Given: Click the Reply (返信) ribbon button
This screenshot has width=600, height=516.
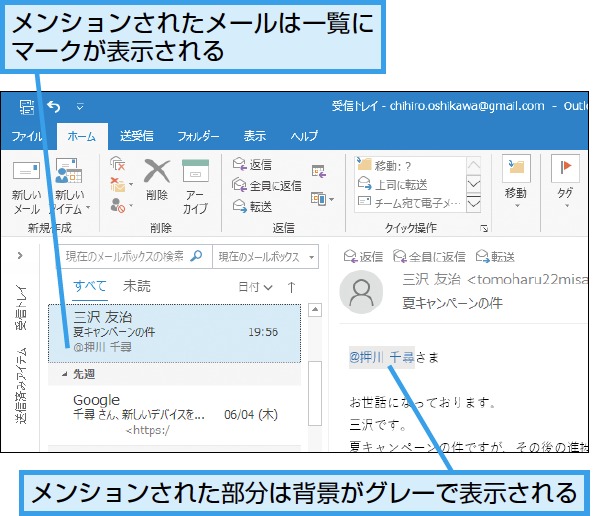Looking at the screenshot, I should click(253, 165).
